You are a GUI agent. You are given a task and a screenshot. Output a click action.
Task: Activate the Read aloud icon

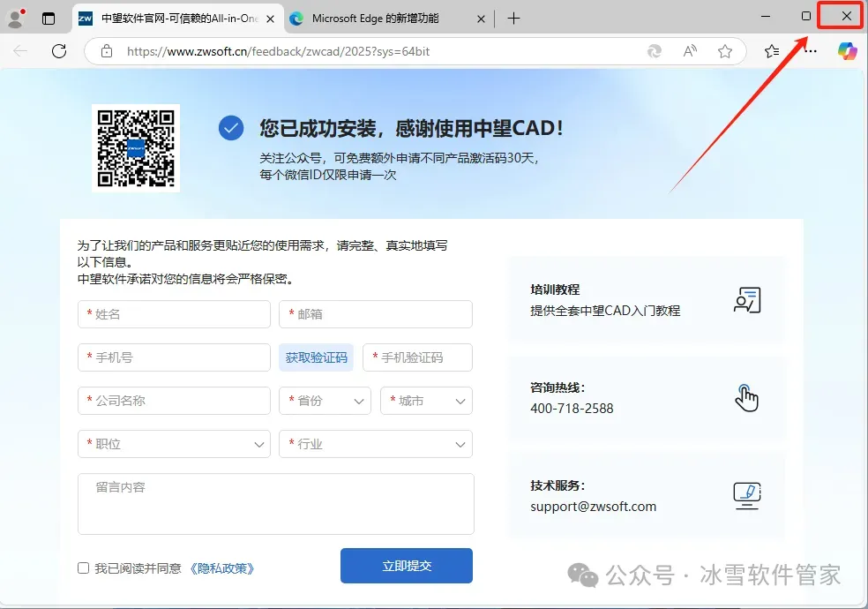(690, 51)
